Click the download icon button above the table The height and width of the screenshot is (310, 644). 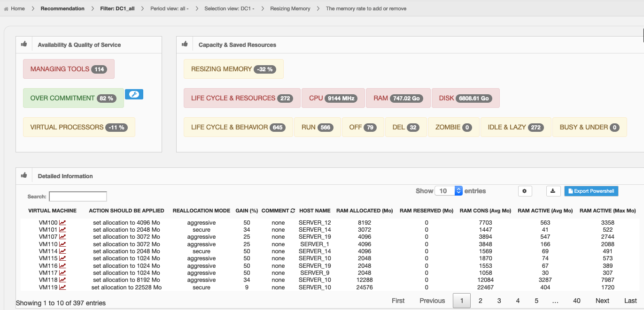(553, 191)
